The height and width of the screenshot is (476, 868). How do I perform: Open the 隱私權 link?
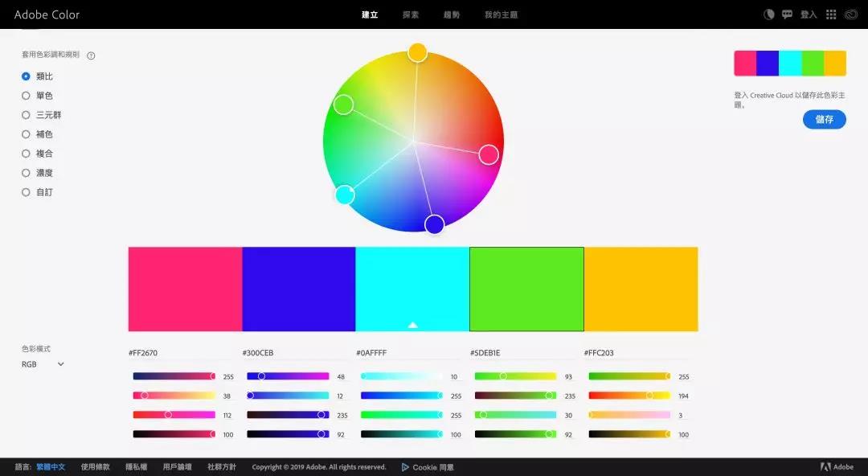[136, 467]
